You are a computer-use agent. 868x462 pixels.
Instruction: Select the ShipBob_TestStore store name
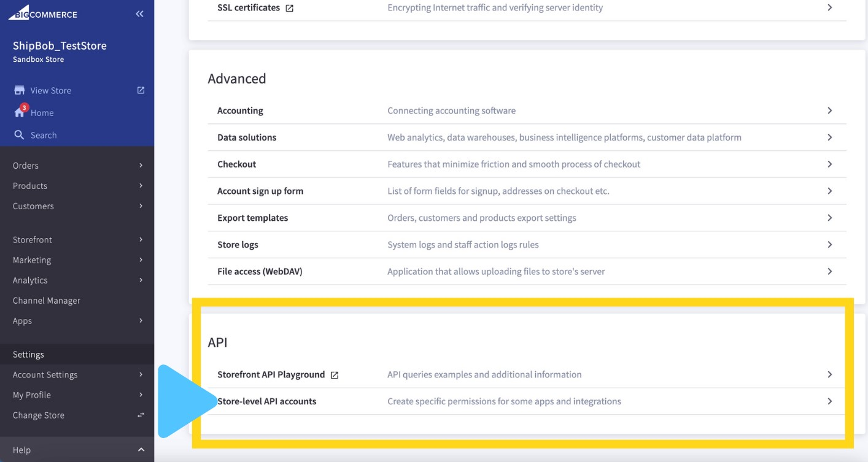tap(59, 45)
